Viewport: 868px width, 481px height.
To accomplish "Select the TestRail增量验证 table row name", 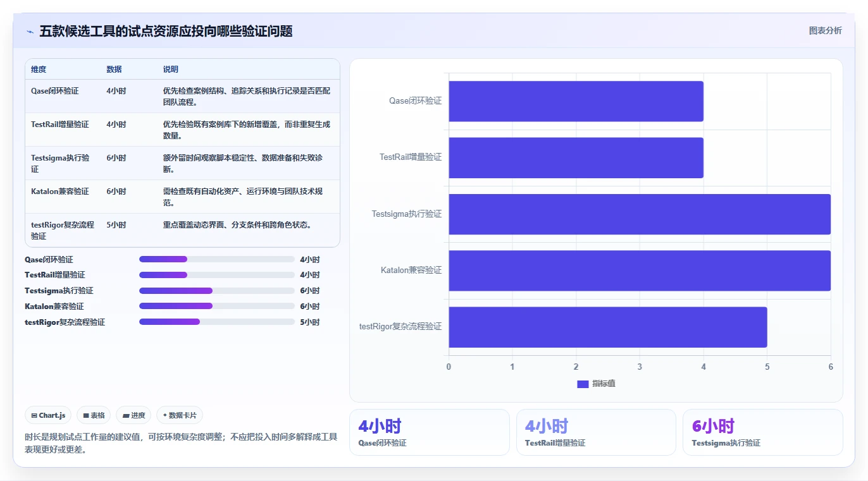I will tap(60, 125).
